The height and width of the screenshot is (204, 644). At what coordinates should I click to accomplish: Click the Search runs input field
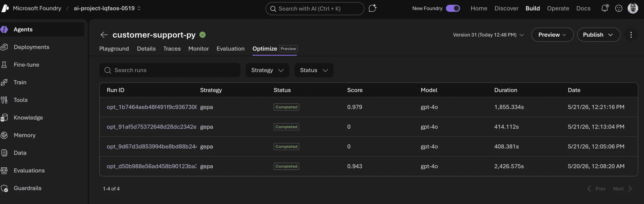tap(170, 70)
